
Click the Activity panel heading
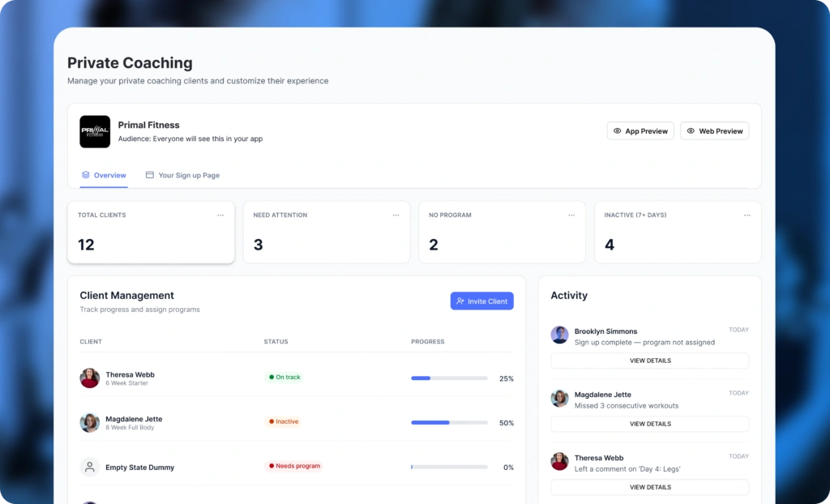569,296
